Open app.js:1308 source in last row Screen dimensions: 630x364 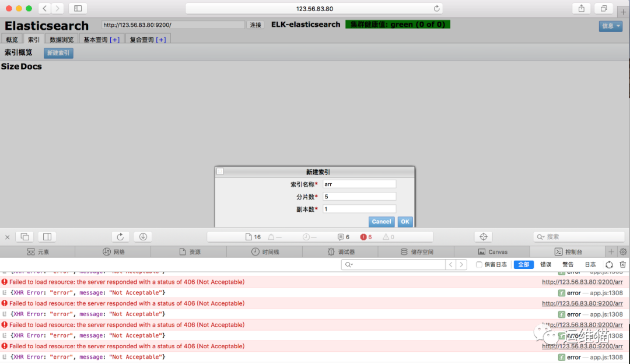606,357
